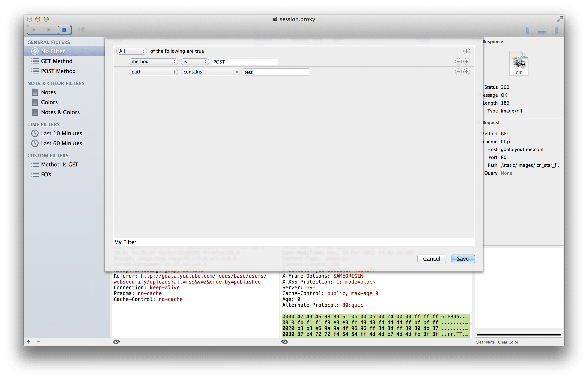588x379 pixels.
Task: Click Clear Color link
Action: click(x=508, y=342)
